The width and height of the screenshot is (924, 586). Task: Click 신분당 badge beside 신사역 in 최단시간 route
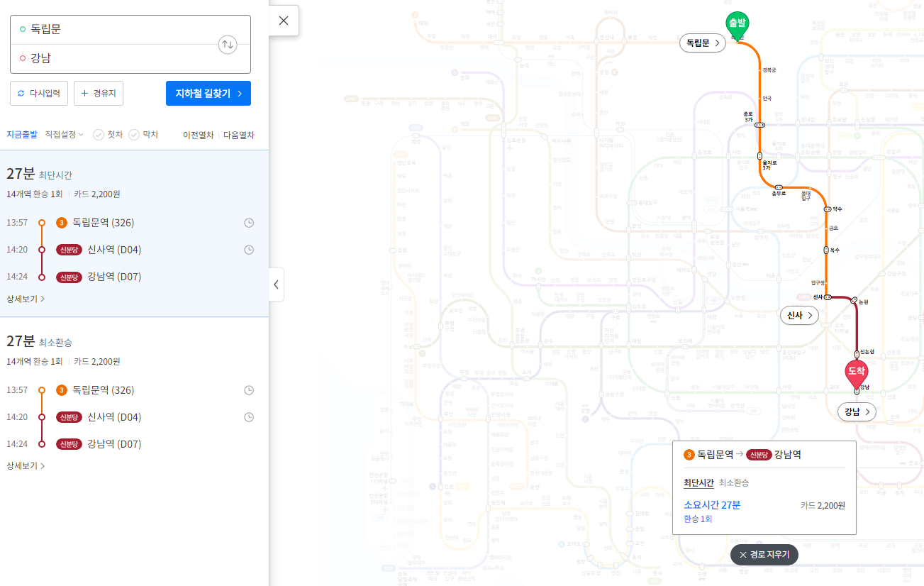[x=69, y=250]
